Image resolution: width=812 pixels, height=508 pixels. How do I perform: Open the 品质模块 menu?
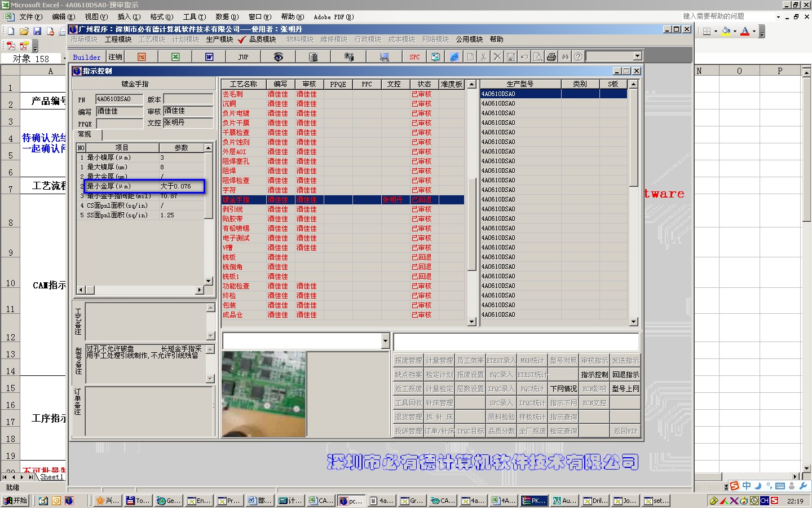point(263,40)
